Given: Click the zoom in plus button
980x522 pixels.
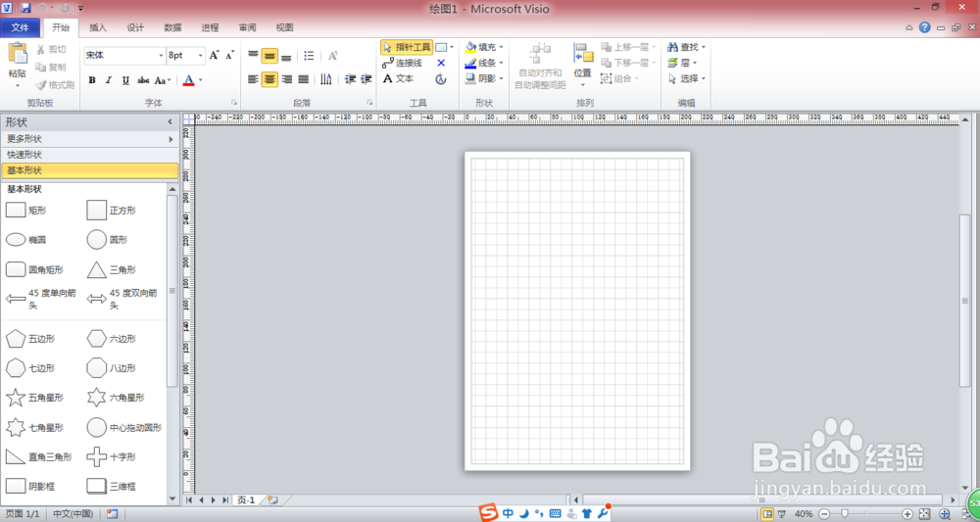Looking at the screenshot, I should pyautogui.click(x=908, y=514).
